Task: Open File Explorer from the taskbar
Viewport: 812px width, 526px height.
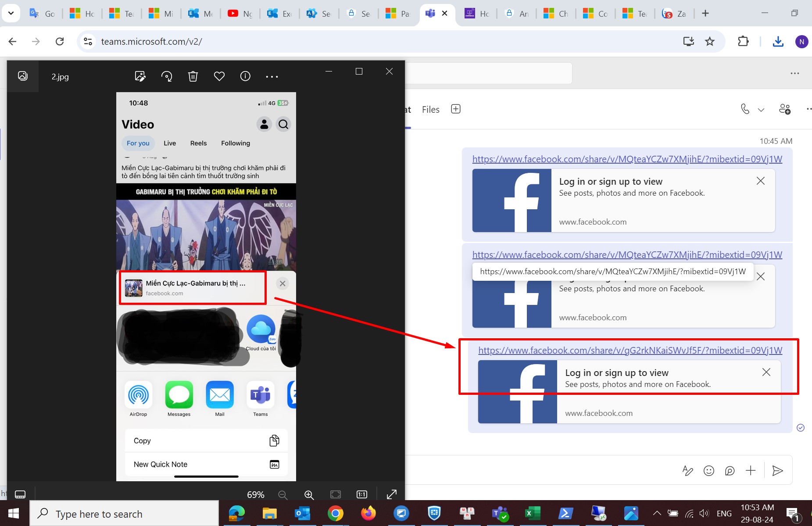Action: tap(269, 513)
